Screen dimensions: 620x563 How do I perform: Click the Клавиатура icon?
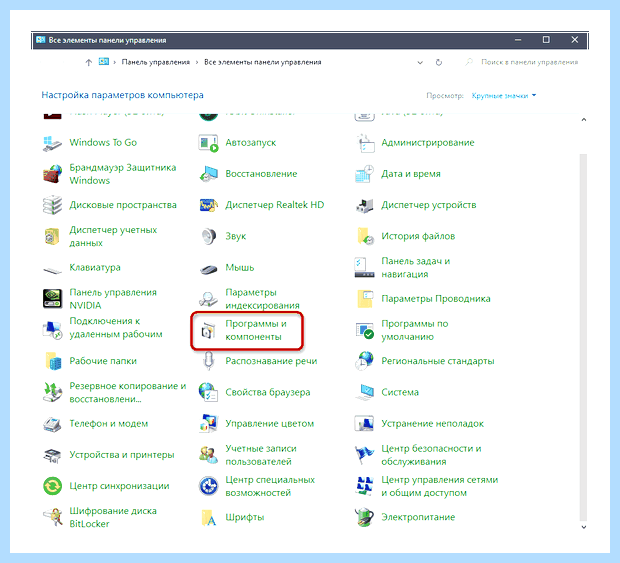click(x=52, y=269)
